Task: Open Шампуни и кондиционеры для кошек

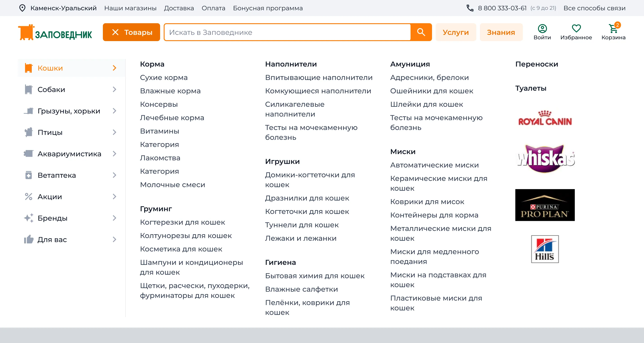Action: coord(191,267)
